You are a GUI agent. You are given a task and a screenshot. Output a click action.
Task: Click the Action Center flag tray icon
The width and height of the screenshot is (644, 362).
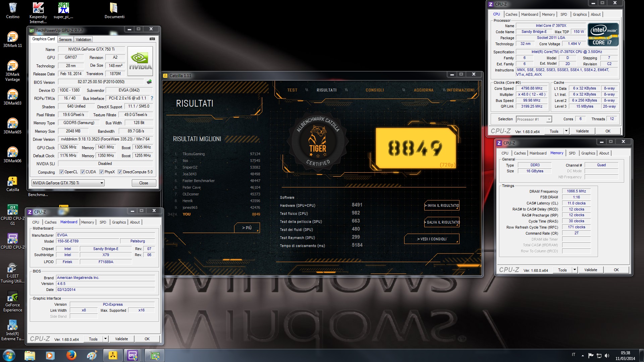(591, 355)
